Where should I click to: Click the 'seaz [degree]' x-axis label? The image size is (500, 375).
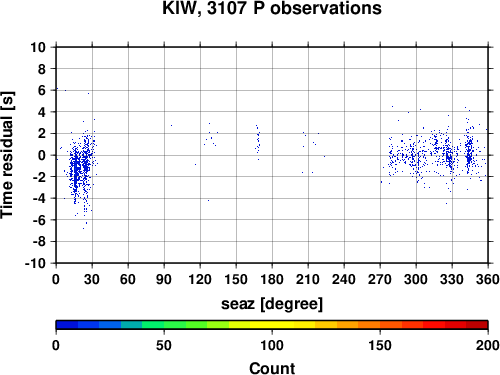point(272,304)
